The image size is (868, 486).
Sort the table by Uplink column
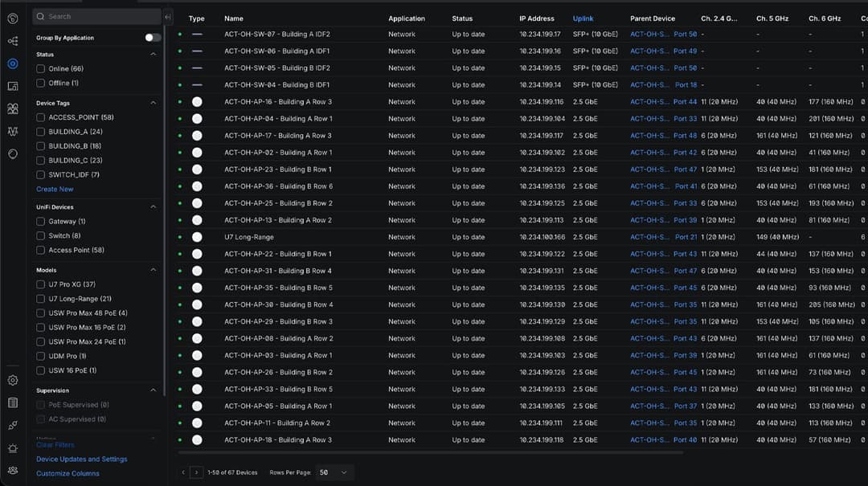583,18
